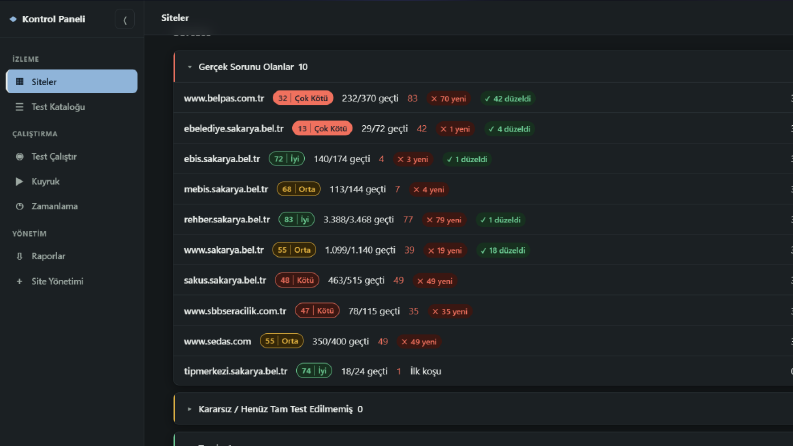Click the 32 Çok Kötü score badge
793x446 pixels.
[x=303, y=98]
